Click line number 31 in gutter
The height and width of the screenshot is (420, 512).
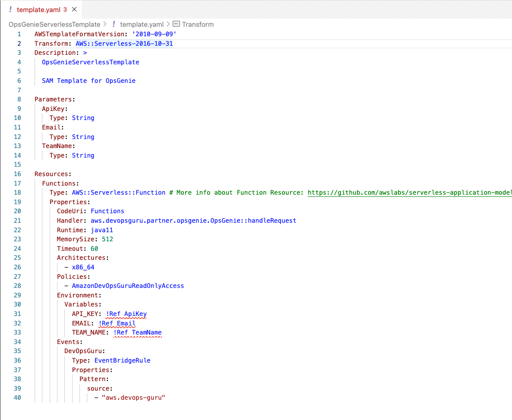point(17,314)
